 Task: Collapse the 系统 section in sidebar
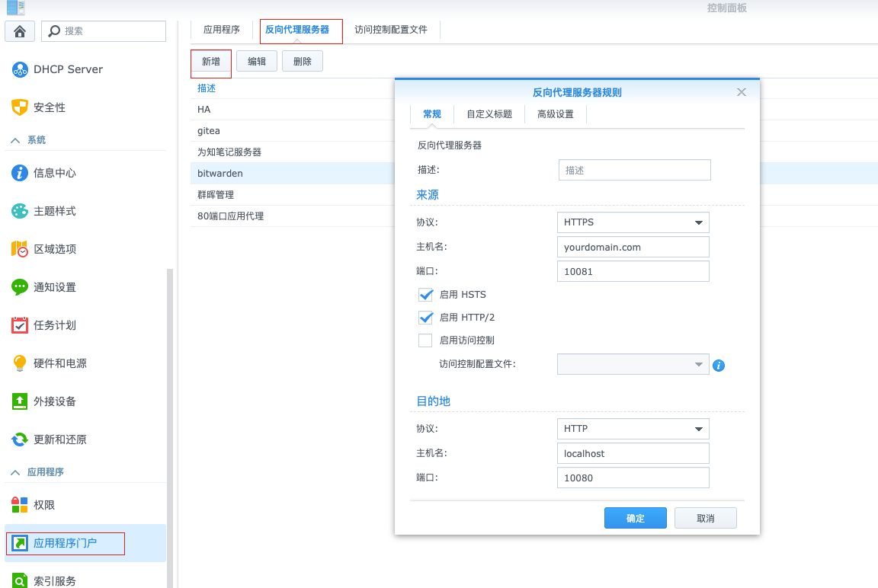15,140
